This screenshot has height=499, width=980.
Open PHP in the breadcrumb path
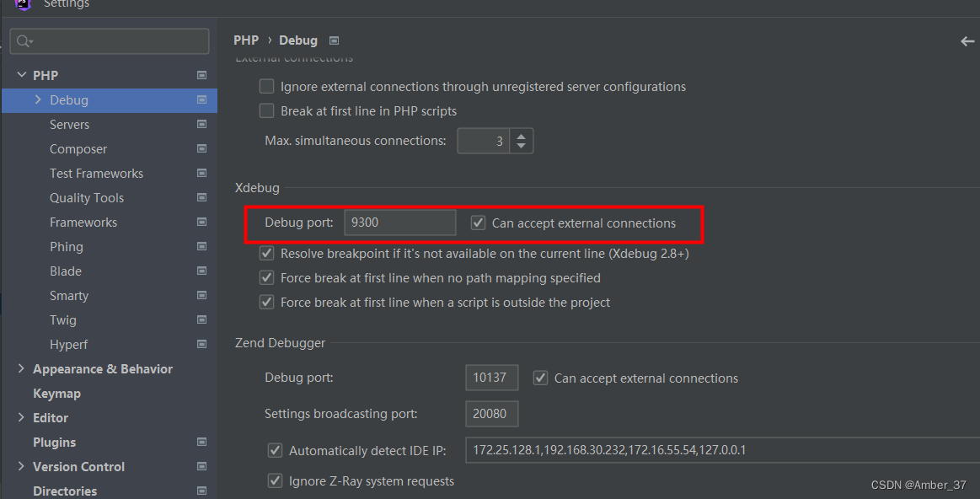pyautogui.click(x=246, y=40)
